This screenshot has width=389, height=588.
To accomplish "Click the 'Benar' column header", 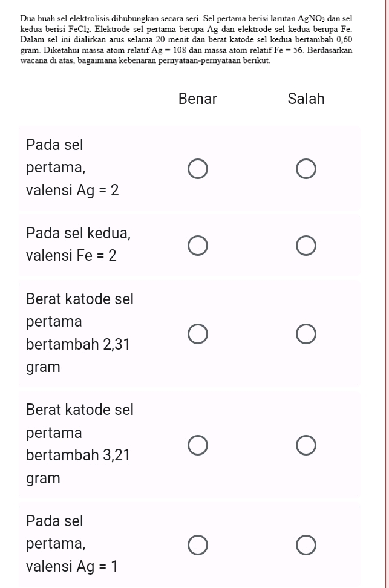I will coord(197,99).
